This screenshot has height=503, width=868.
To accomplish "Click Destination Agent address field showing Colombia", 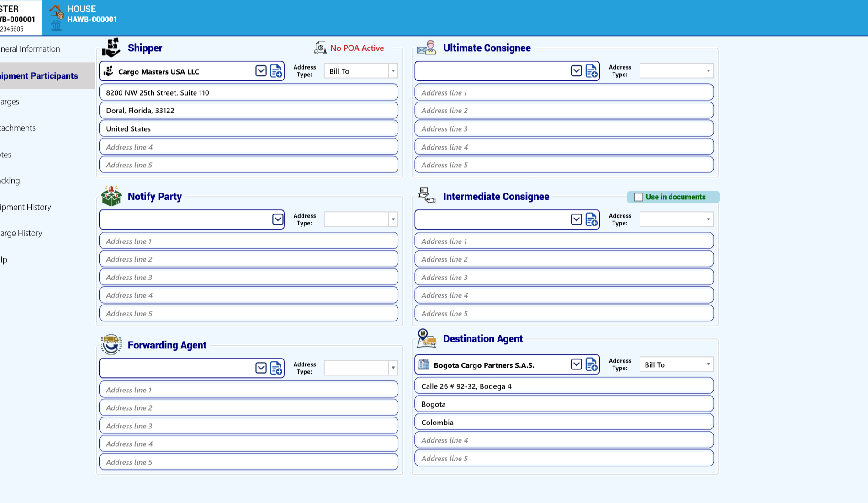I will 564,423.
